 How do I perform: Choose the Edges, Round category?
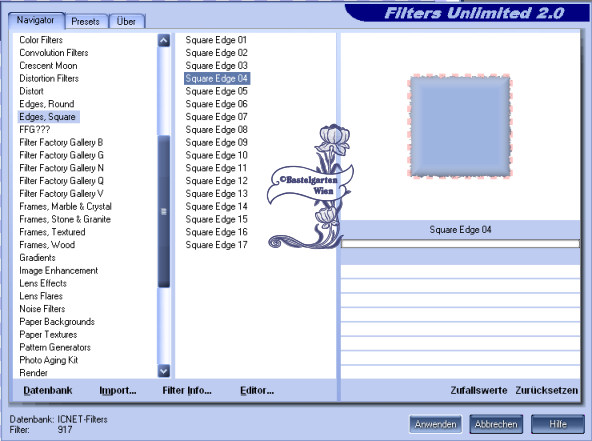point(47,104)
